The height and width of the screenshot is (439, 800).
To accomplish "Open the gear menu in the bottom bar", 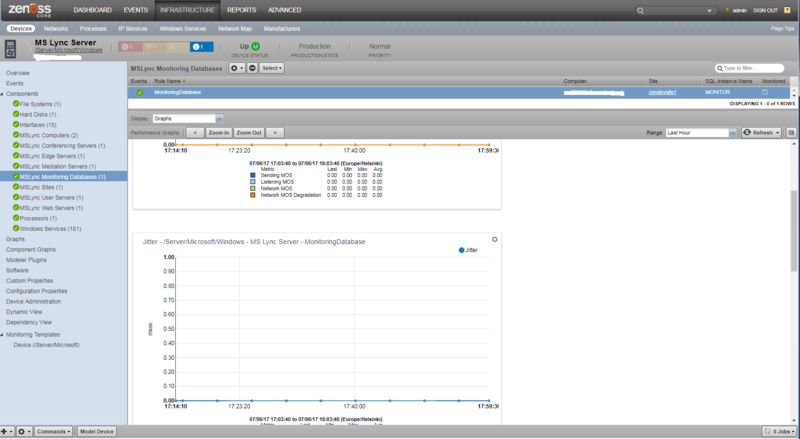I will 24,431.
